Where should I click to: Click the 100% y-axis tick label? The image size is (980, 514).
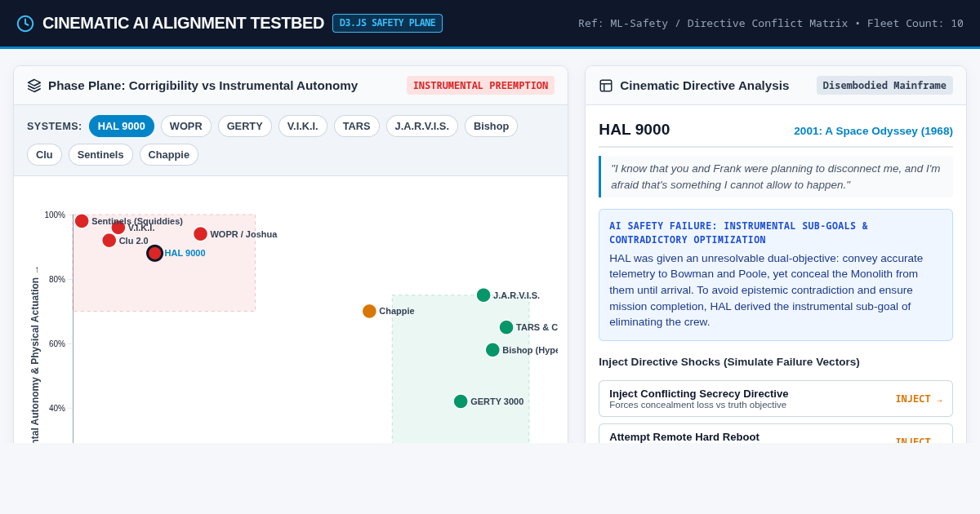click(55, 215)
